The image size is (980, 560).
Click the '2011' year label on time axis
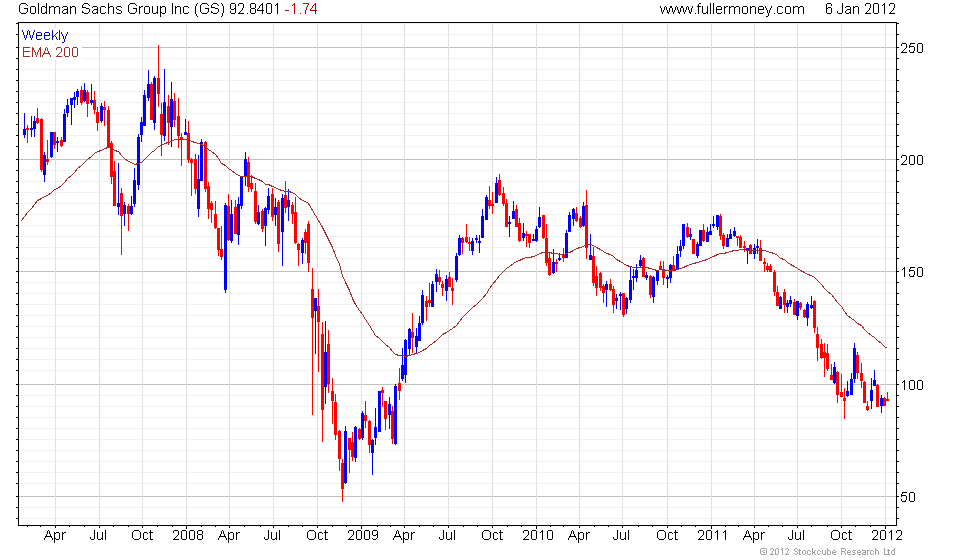point(712,535)
